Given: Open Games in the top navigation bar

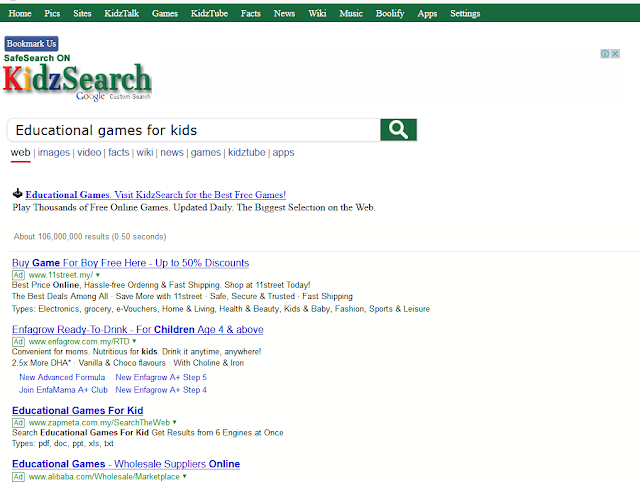Looking at the screenshot, I should 165,13.
